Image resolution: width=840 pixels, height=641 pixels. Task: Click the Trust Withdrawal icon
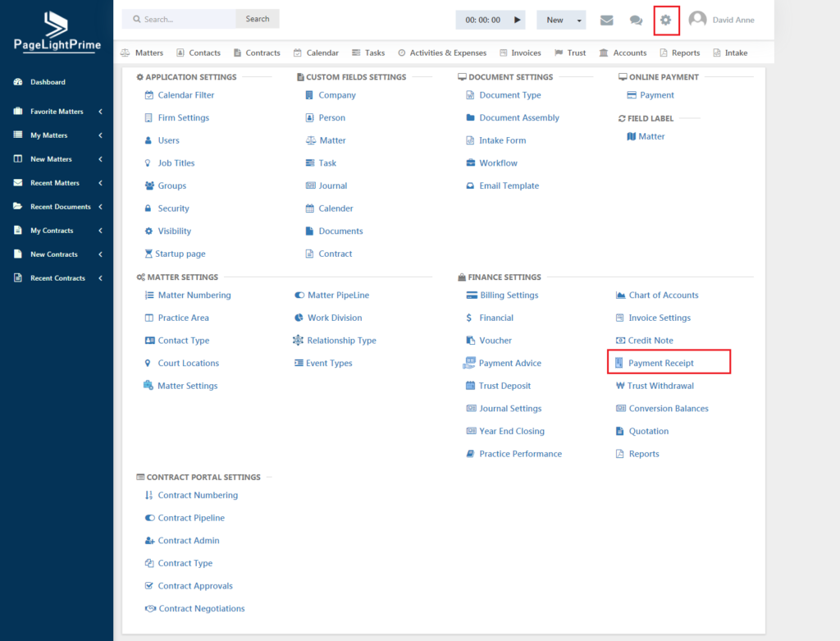tap(620, 386)
